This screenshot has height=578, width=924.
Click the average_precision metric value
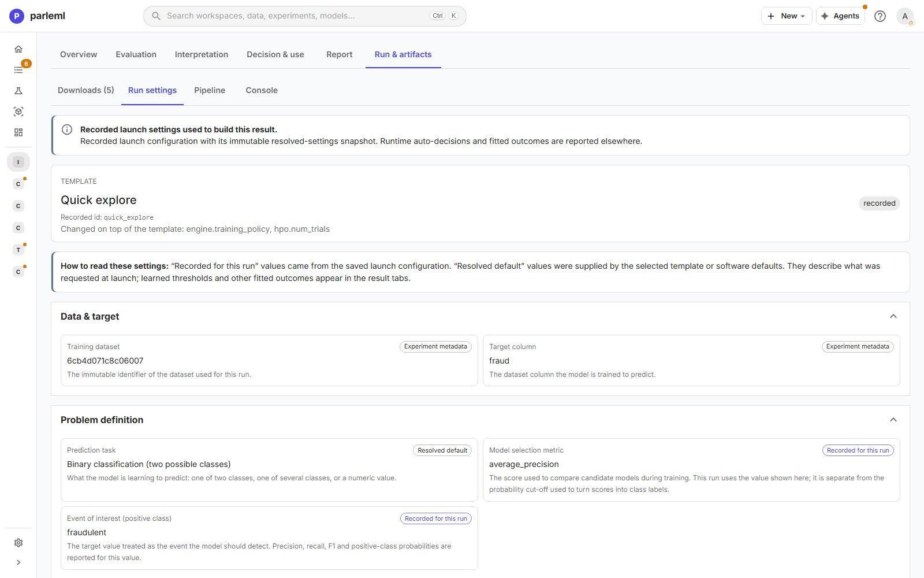pyautogui.click(x=524, y=464)
